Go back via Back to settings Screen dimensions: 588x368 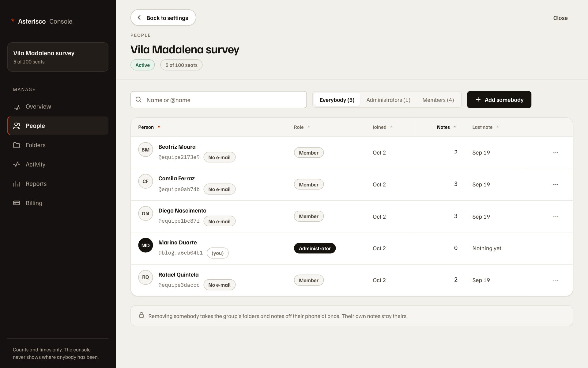(163, 17)
